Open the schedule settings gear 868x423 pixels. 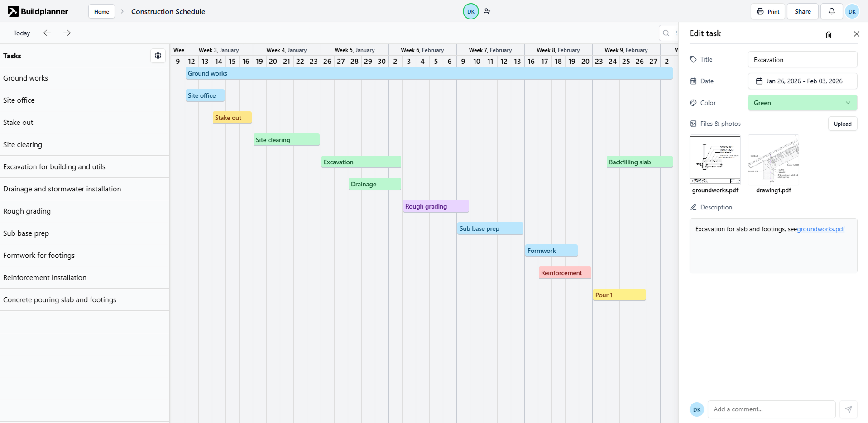[x=158, y=56]
